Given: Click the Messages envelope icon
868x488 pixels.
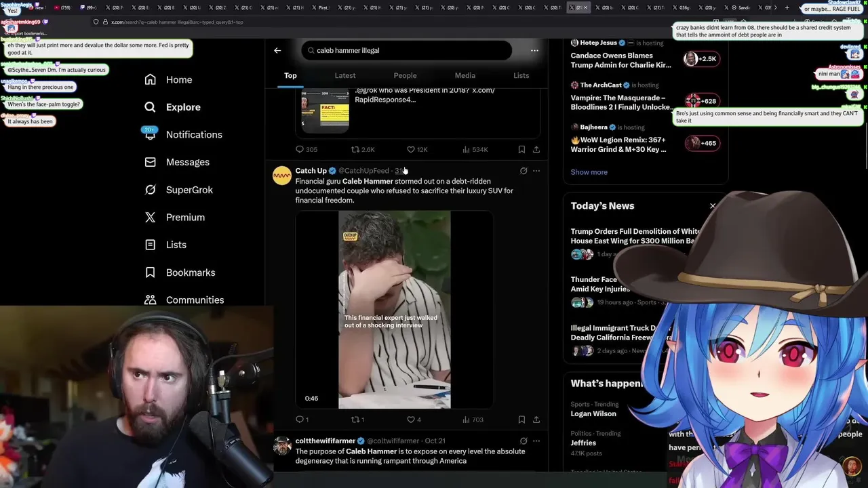Looking at the screenshot, I should click(x=151, y=162).
